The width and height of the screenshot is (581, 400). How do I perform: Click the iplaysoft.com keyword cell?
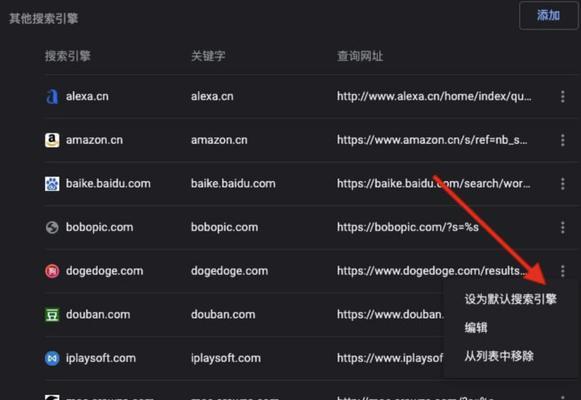click(x=226, y=359)
